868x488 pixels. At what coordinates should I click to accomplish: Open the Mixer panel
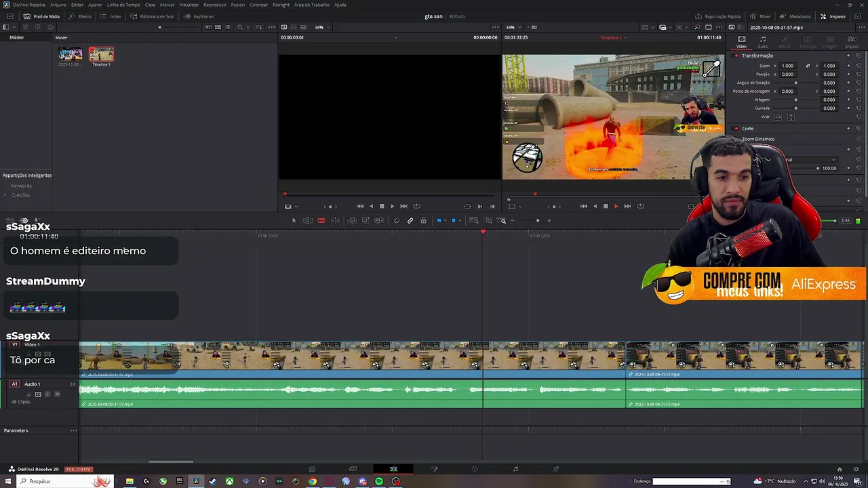(x=761, y=16)
